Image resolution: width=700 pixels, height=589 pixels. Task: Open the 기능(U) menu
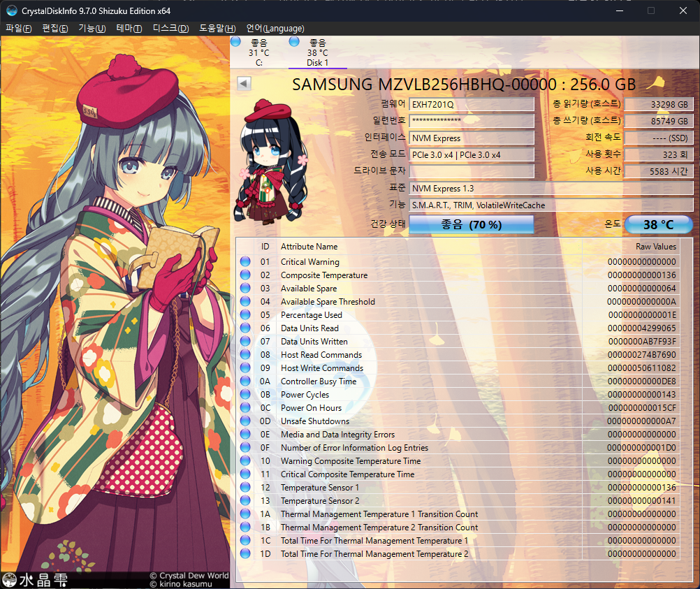click(92, 28)
